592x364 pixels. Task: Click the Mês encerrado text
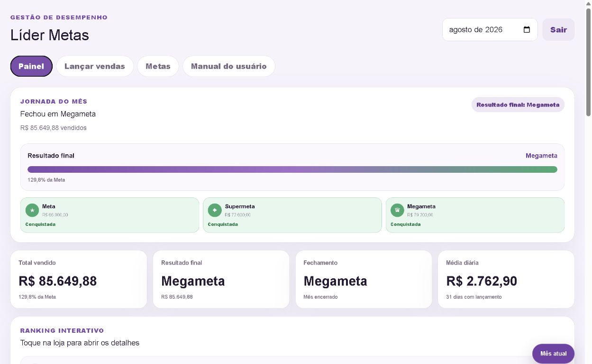pyautogui.click(x=320, y=297)
